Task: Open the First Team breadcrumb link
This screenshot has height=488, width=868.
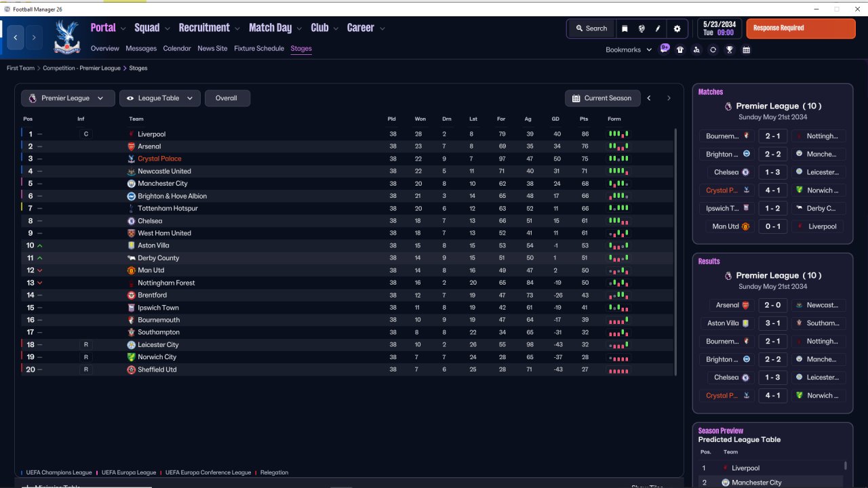Action: (x=20, y=68)
